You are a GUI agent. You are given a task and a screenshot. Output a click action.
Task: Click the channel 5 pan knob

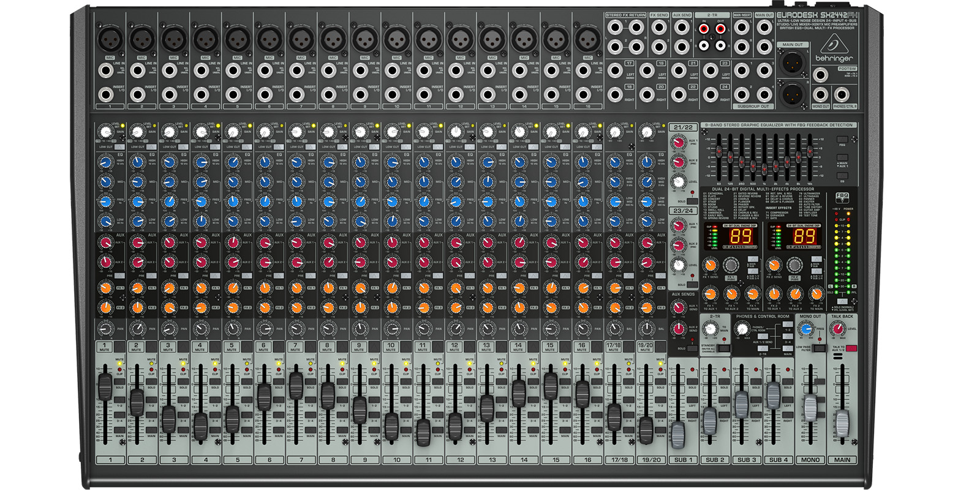233,329
